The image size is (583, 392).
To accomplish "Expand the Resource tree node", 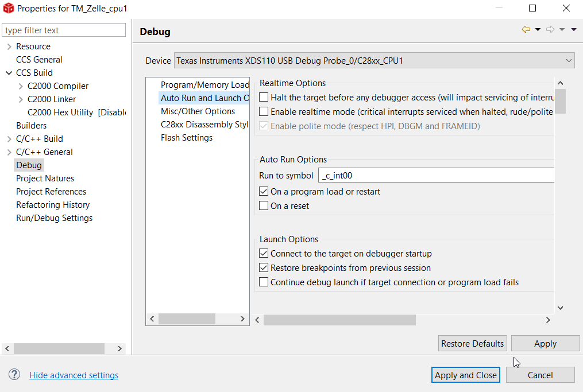I will [x=9, y=46].
